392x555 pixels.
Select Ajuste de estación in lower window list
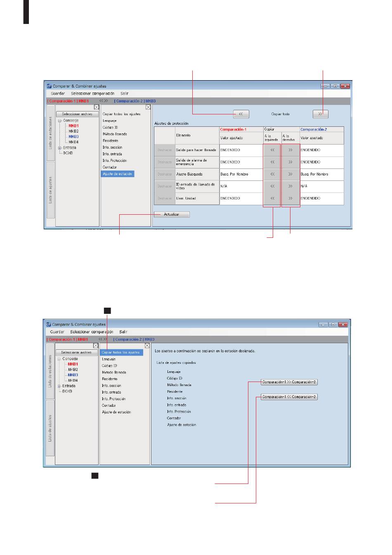tap(116, 412)
